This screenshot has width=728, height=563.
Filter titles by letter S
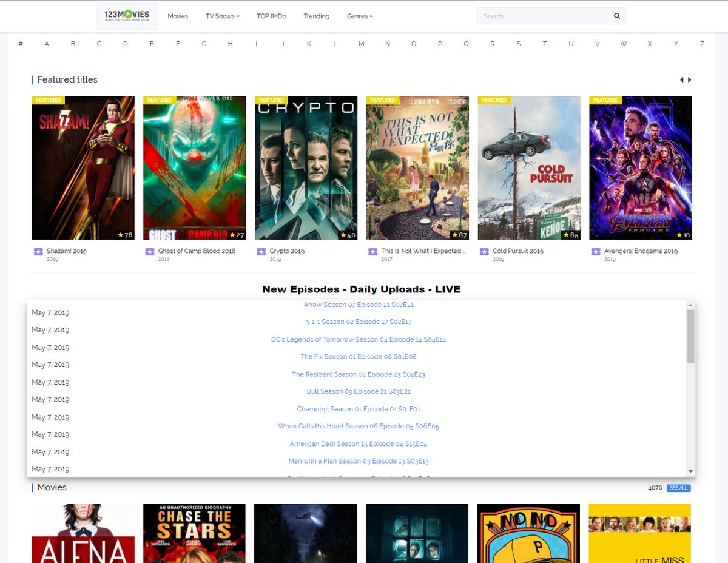[518, 44]
